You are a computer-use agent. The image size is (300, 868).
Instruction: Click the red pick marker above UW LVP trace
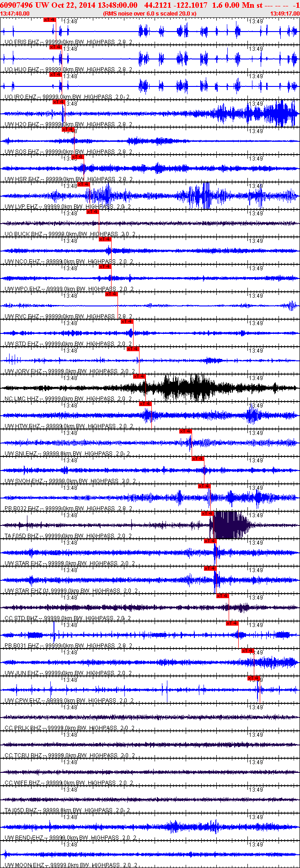click(x=84, y=184)
